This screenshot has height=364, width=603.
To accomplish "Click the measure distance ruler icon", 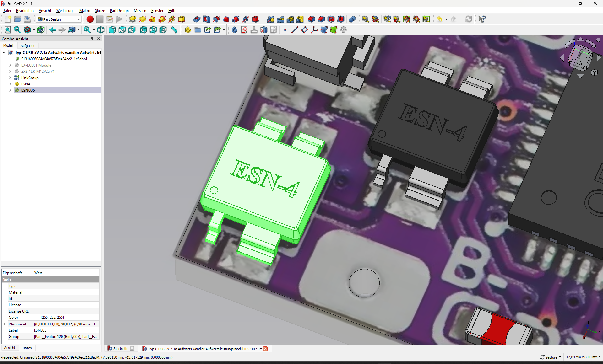I will 174,30.
